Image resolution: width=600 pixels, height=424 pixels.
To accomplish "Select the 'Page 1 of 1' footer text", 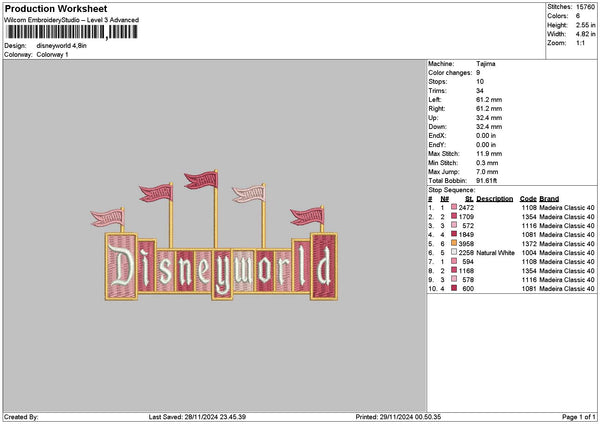I will click(x=579, y=417).
